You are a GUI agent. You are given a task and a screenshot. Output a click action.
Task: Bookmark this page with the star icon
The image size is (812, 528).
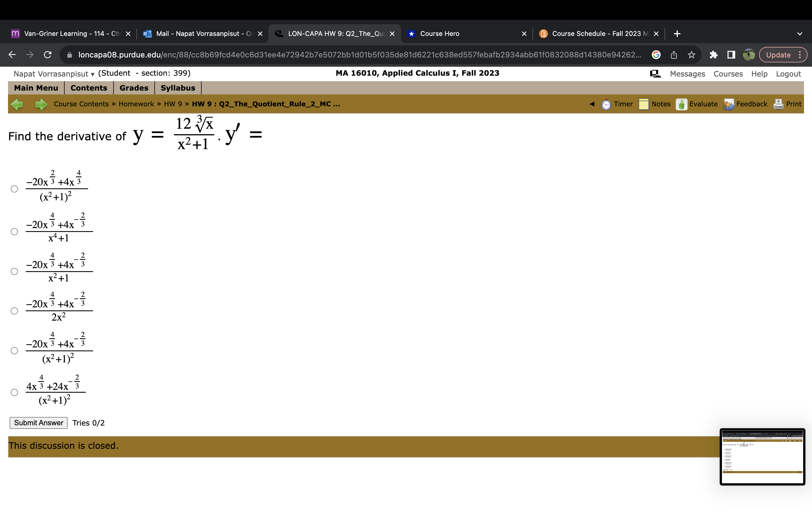(x=691, y=55)
